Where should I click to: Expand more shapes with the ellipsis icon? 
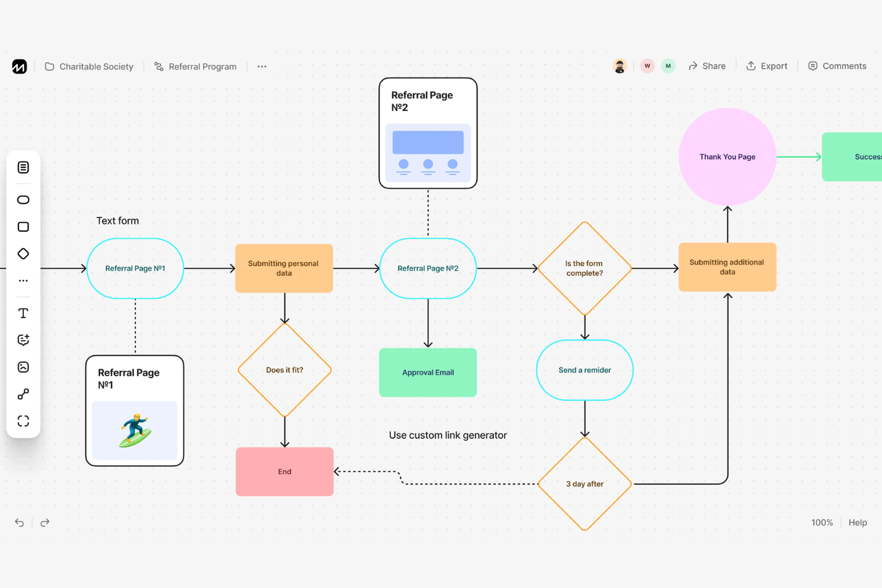pos(23,280)
